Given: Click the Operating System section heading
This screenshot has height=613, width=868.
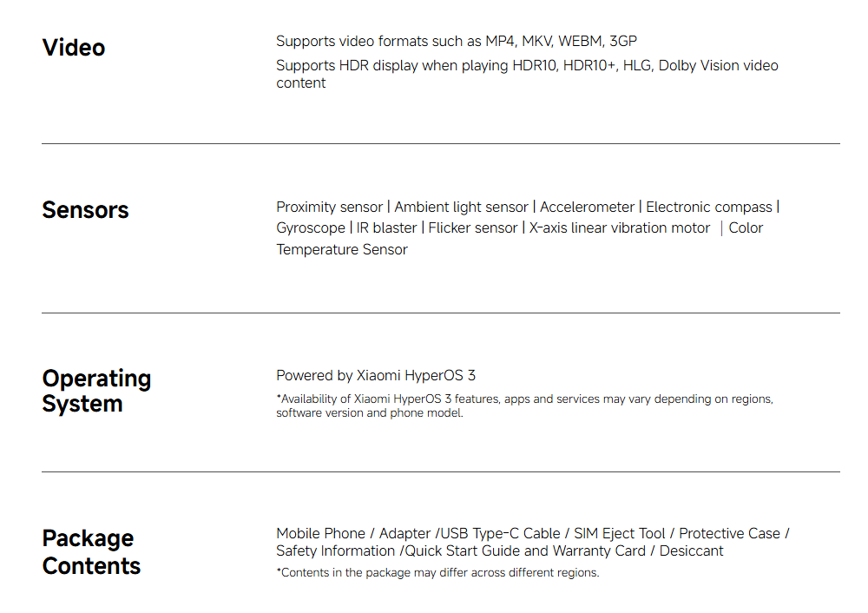Looking at the screenshot, I should (96, 391).
